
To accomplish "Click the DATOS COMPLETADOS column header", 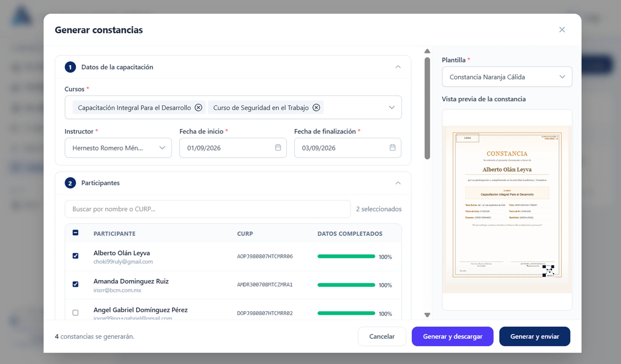I will click(x=350, y=234).
